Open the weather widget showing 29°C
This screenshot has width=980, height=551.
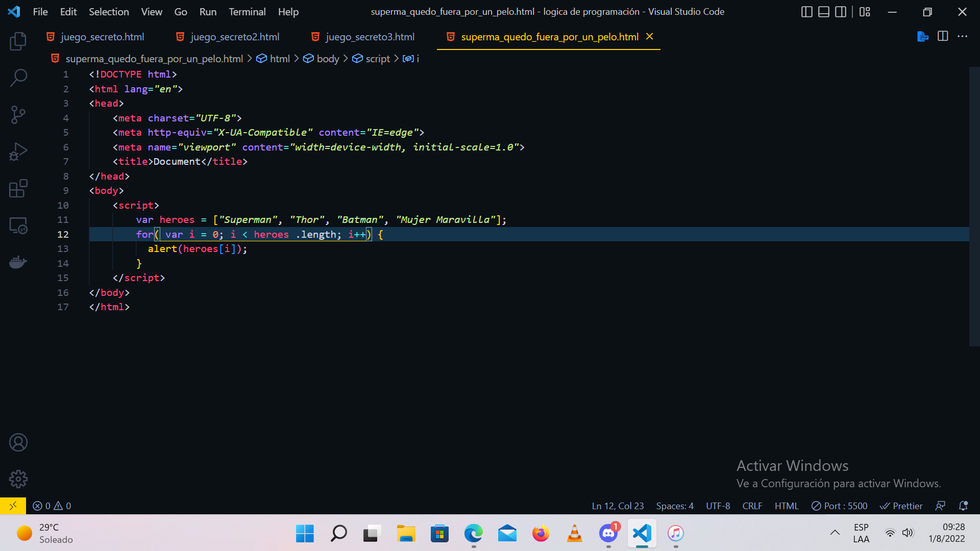click(45, 533)
